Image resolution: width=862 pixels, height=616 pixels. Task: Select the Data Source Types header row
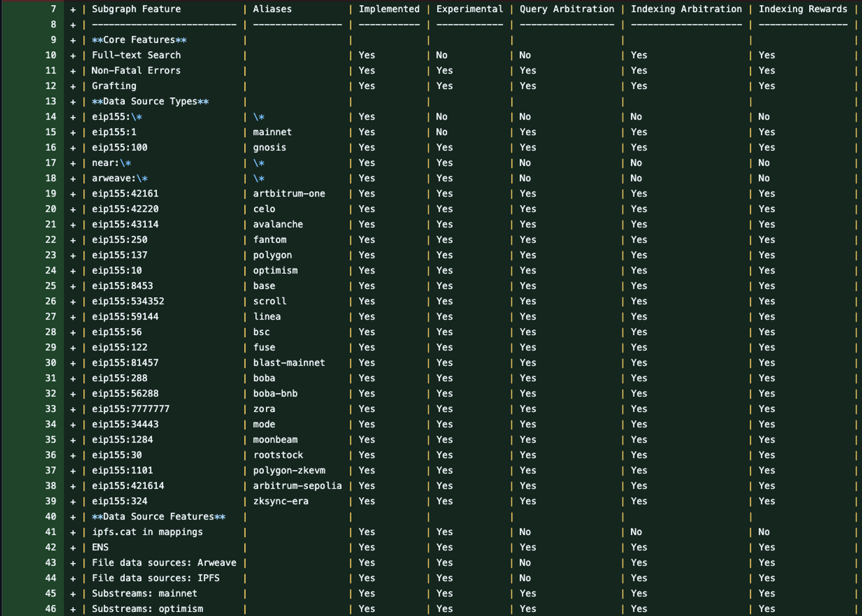149,101
